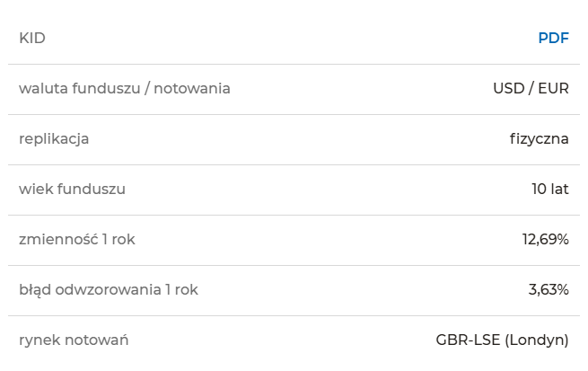Click the empty middle area of the KID row

[x=292, y=38]
